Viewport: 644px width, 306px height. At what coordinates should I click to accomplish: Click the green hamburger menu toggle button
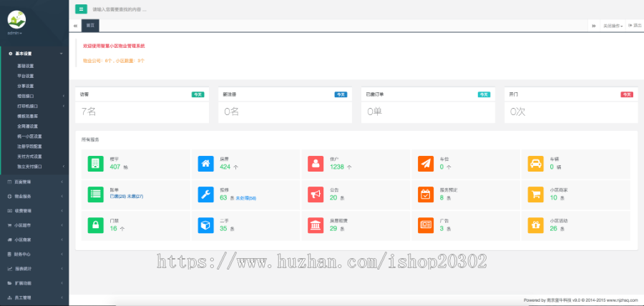(x=81, y=9)
